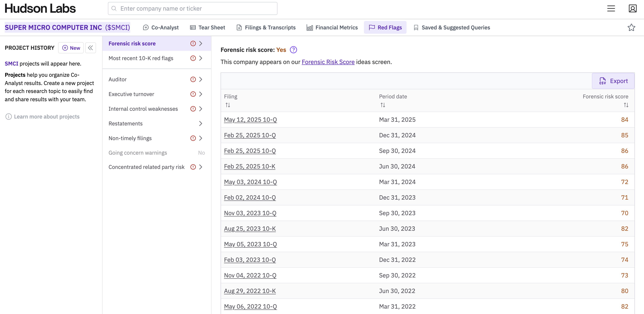Expand the Restatements section

point(200,123)
